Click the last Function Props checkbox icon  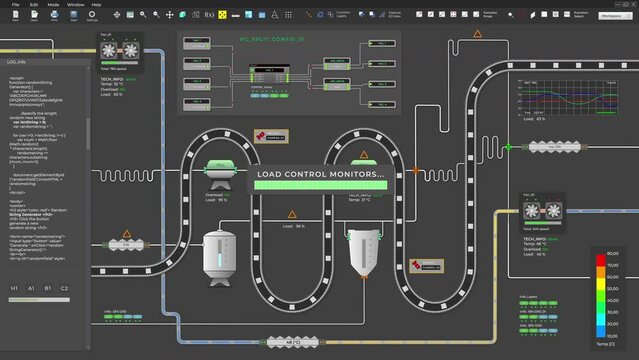[x=476, y=14]
